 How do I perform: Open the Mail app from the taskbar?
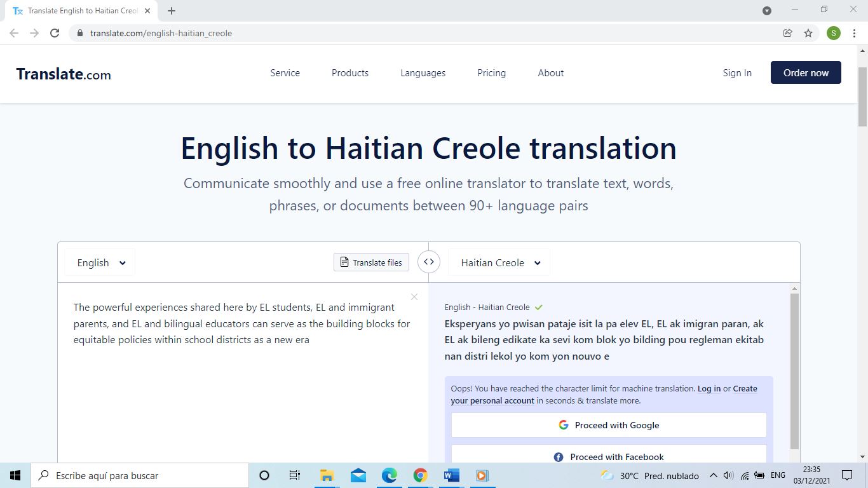358,475
